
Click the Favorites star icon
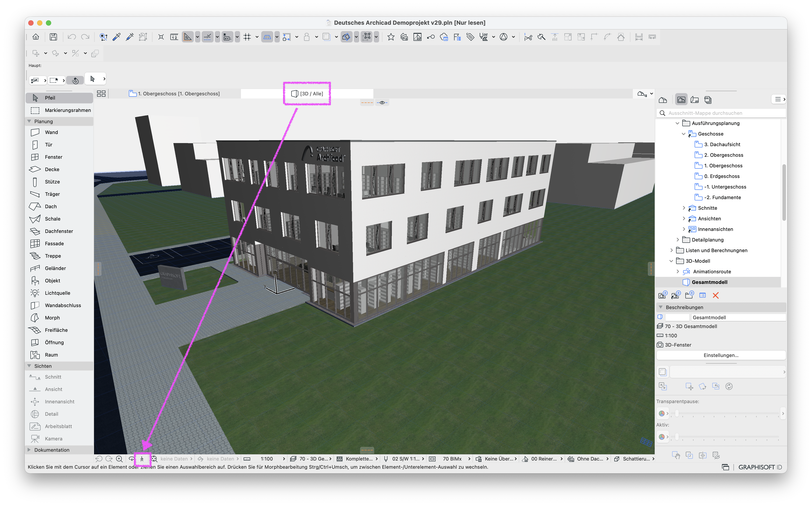pos(391,37)
